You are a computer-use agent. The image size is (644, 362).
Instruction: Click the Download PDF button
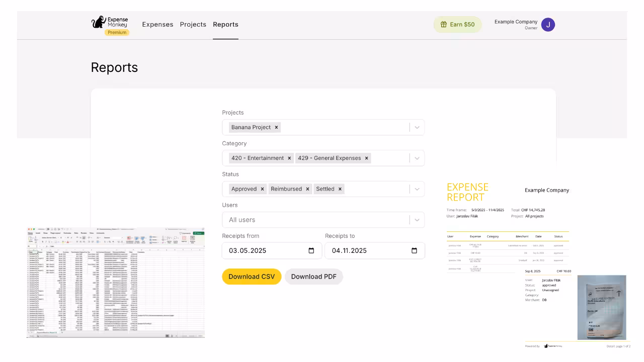[x=314, y=277]
